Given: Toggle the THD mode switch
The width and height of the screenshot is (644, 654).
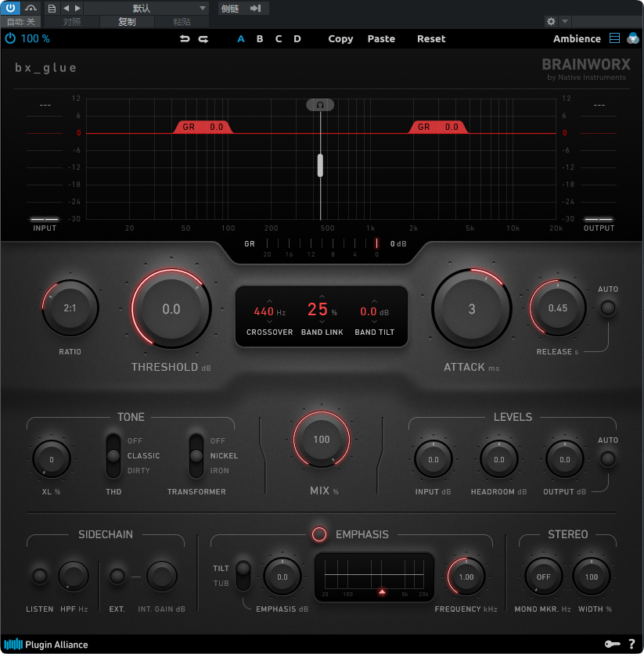Looking at the screenshot, I should [113, 456].
